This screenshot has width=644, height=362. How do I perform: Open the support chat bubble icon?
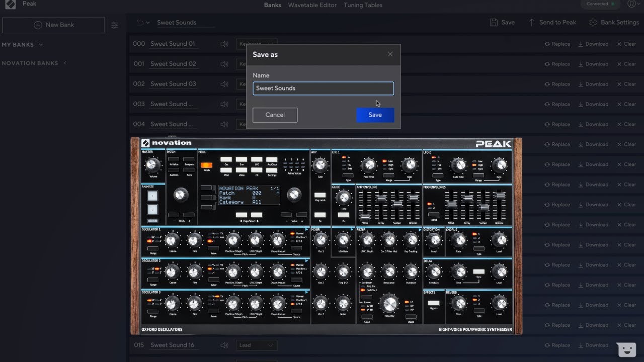[x=626, y=349]
